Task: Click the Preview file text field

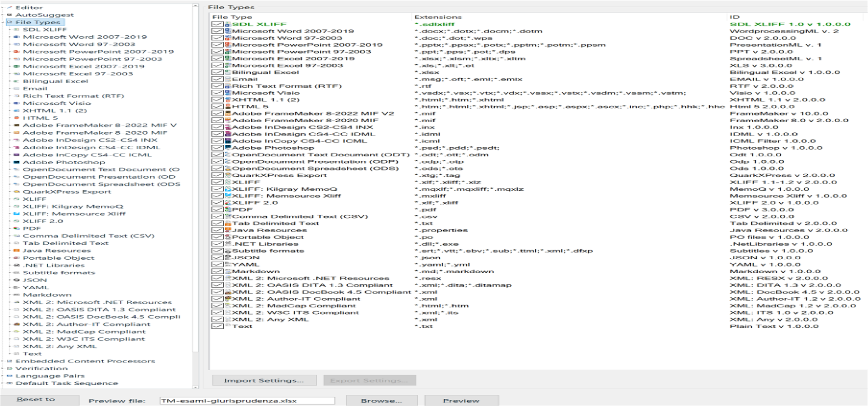Action: [247, 401]
